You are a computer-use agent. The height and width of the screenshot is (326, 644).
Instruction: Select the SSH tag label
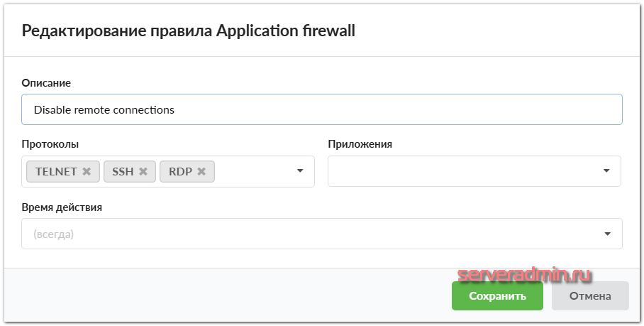(123, 172)
